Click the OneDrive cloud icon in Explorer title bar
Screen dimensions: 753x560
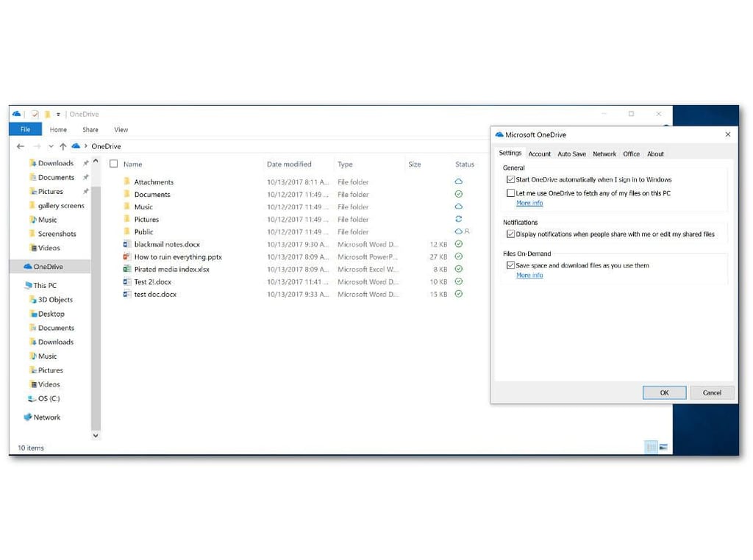tap(16, 114)
